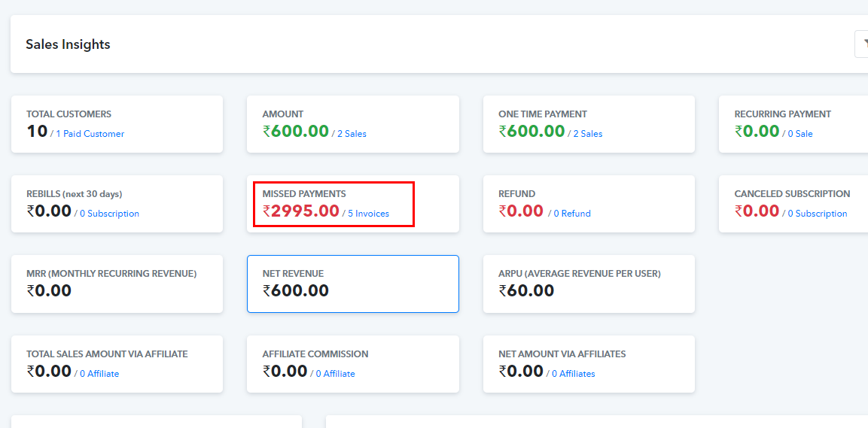Click the total customers count 10
This screenshot has width=868, height=428.
(37, 132)
